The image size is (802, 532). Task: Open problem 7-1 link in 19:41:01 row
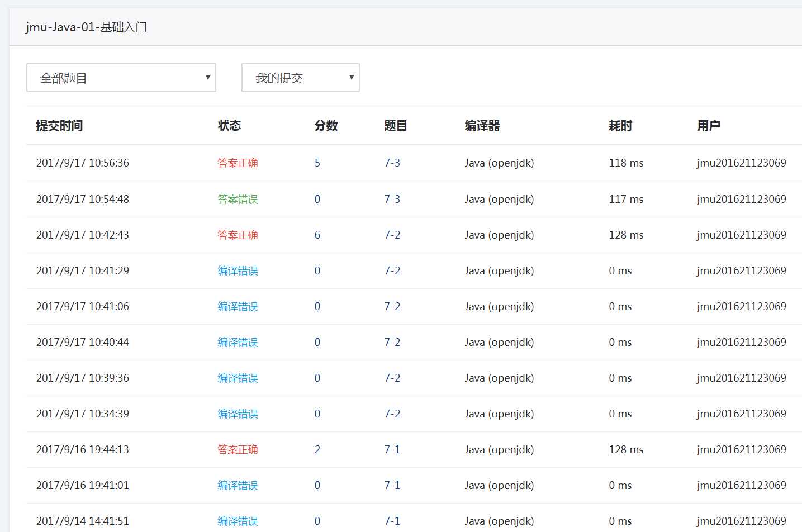click(x=392, y=485)
